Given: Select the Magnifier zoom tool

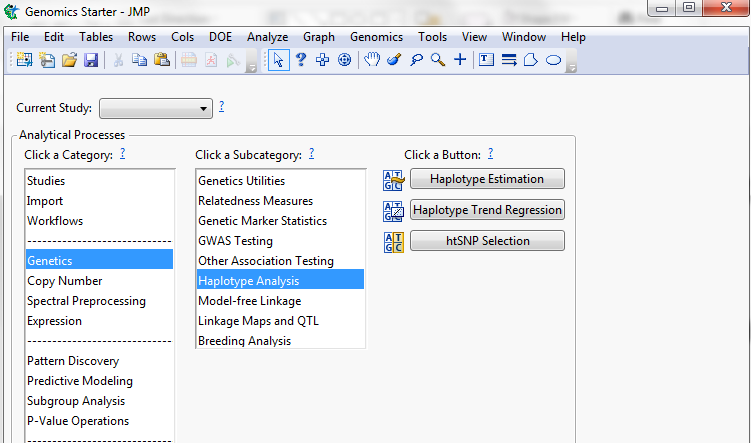Looking at the screenshot, I should coord(438,60).
